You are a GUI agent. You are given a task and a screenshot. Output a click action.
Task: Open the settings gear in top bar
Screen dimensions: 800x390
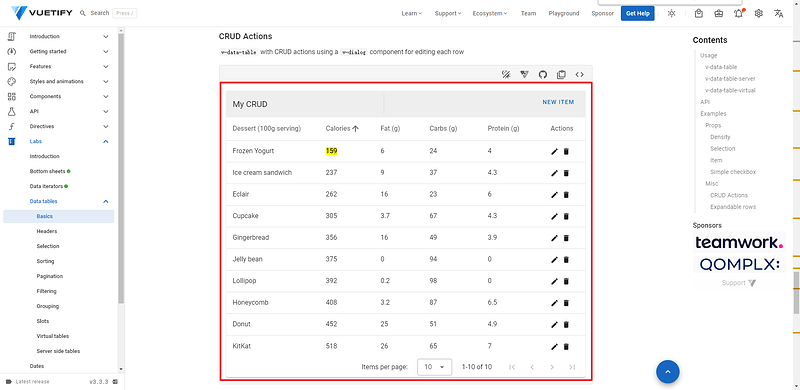(x=759, y=13)
